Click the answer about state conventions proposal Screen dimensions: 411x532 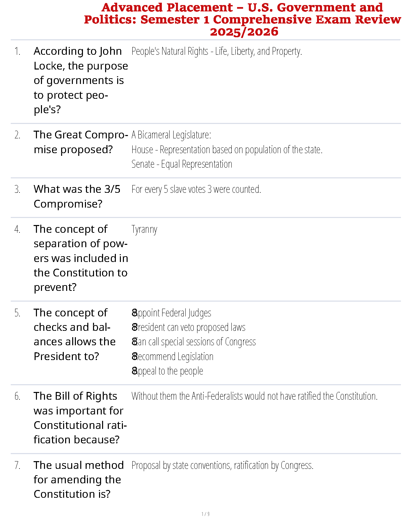222,465
